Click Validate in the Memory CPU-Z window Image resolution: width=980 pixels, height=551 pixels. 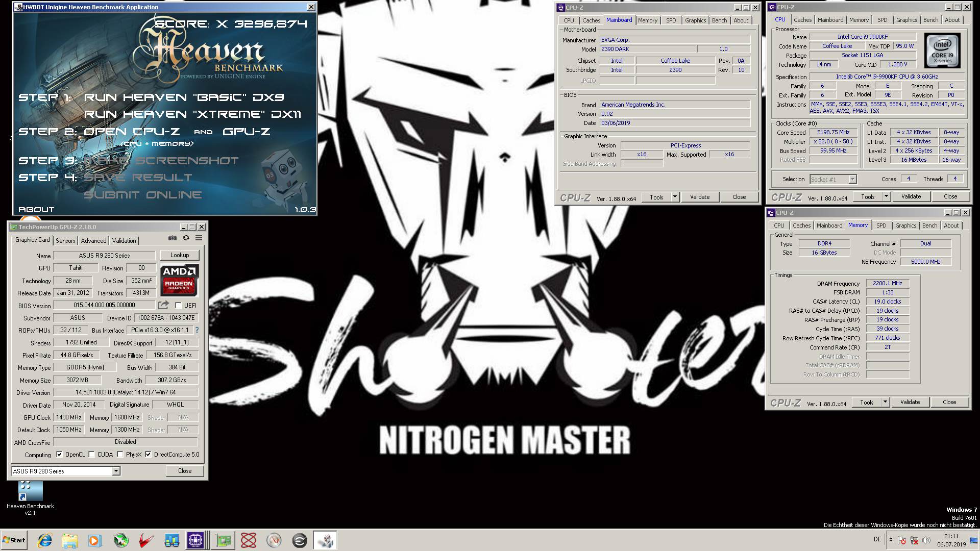point(910,402)
